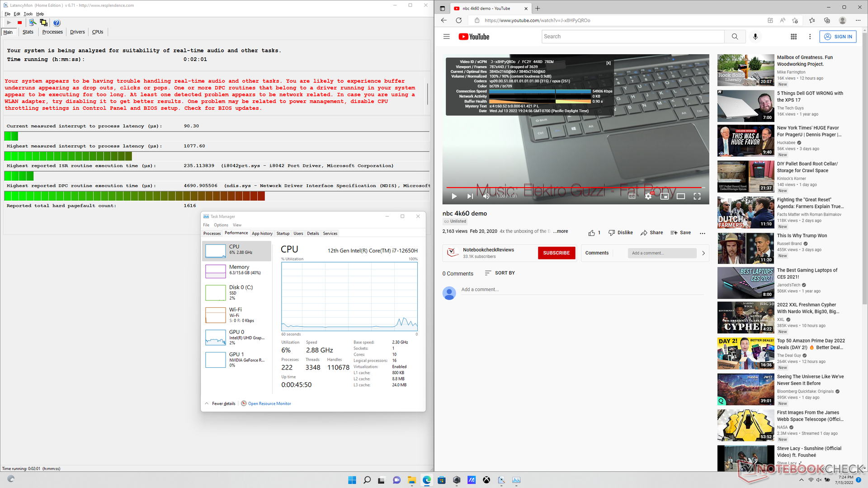
Task: Switch to the CPUs tab in LatencyMon
Action: click(x=98, y=32)
